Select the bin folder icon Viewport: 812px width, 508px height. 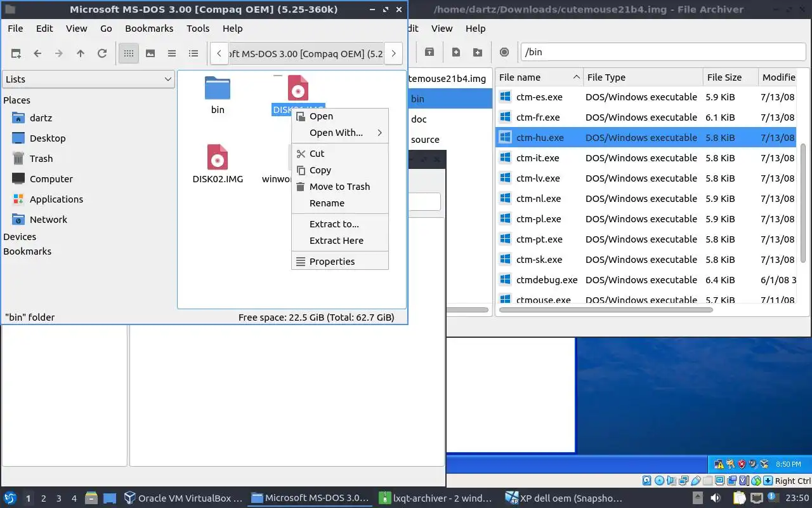(x=218, y=89)
